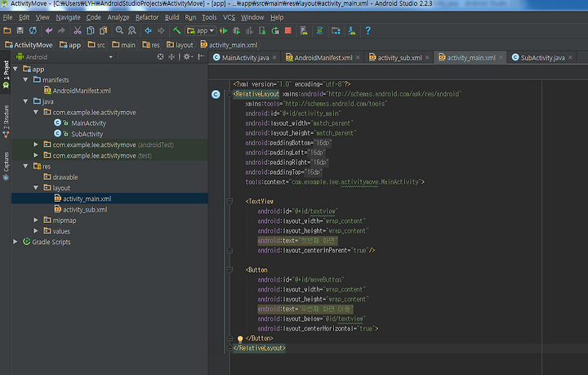Click the Synchronize refresh icon
588x375 pixels.
pos(33,31)
